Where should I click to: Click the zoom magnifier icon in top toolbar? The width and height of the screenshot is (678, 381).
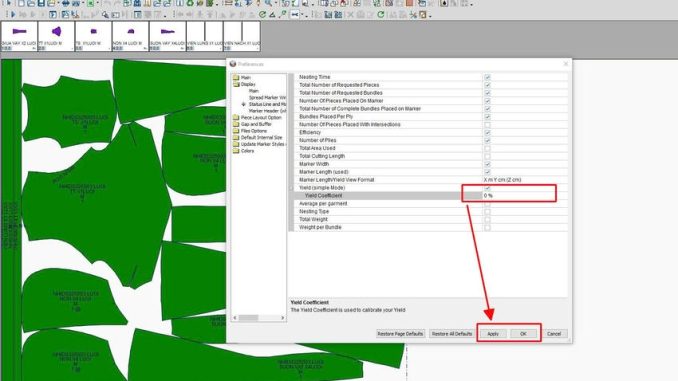pyautogui.click(x=269, y=3)
